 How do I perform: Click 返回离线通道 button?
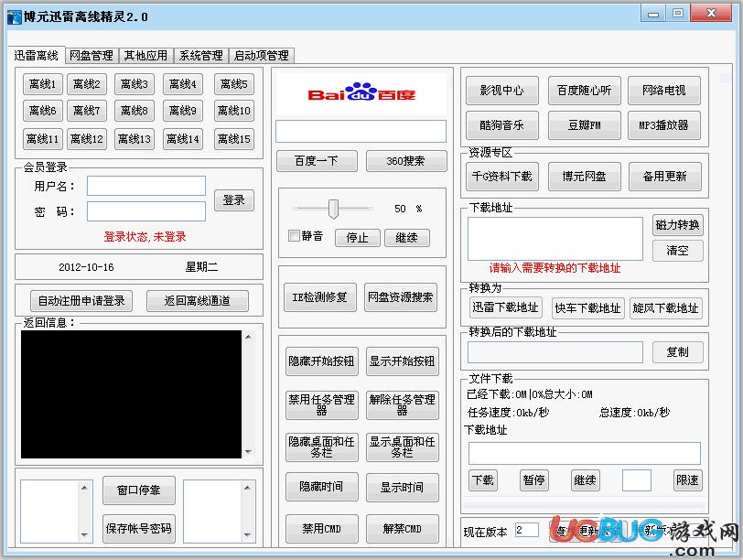[x=198, y=301]
